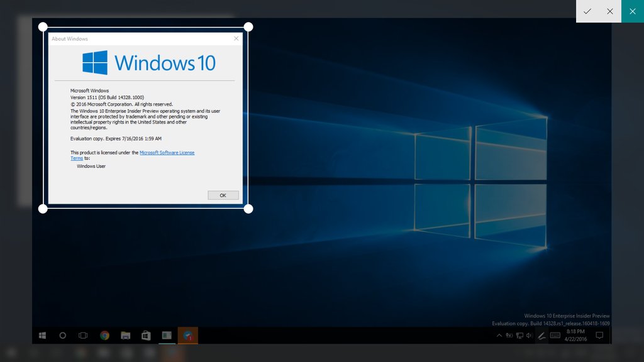The height and width of the screenshot is (362, 644).
Task: Confirm the crop with the checkmark icon
Action: point(587,11)
